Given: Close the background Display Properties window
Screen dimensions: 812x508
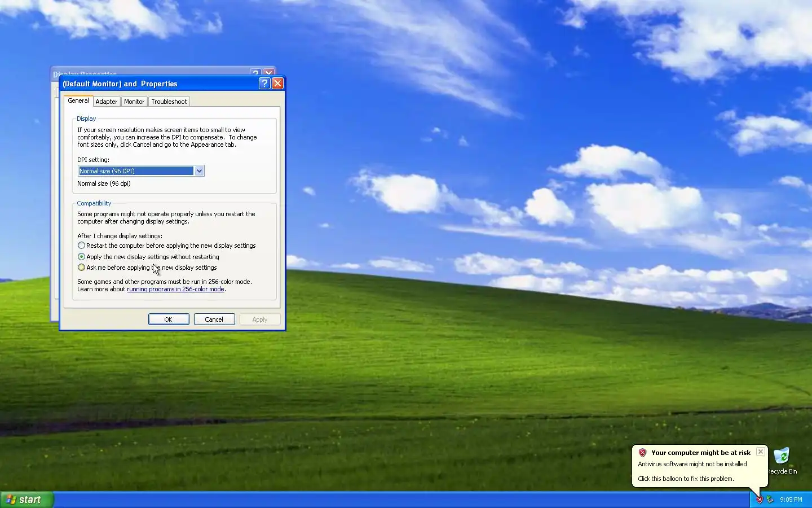Looking at the screenshot, I should pyautogui.click(x=268, y=72).
